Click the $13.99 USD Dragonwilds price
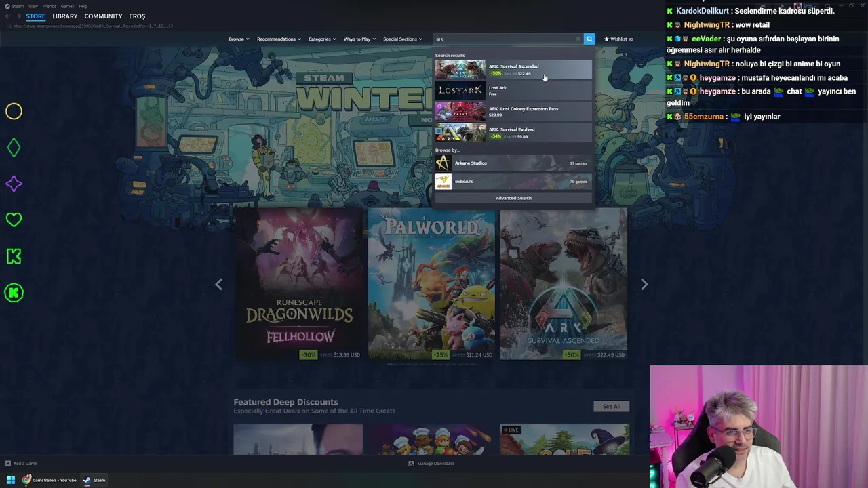Screen dimensions: 868x488 coord(347,354)
